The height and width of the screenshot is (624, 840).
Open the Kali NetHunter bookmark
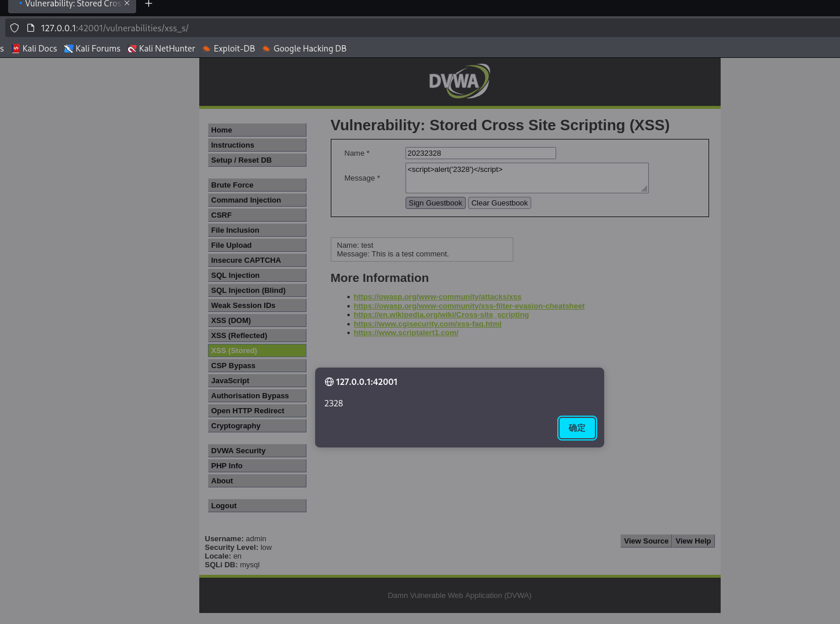[161, 49]
